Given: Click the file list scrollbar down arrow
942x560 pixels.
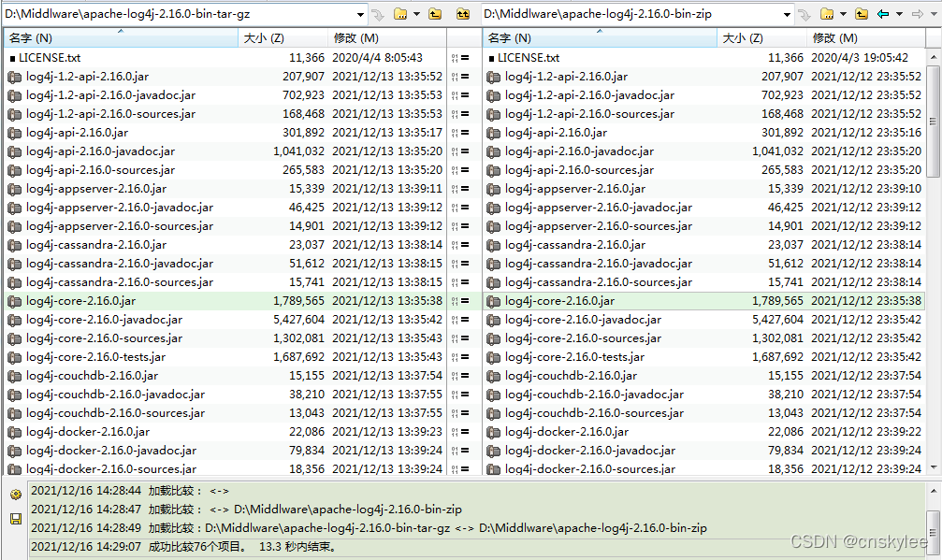Looking at the screenshot, I should (933, 467).
